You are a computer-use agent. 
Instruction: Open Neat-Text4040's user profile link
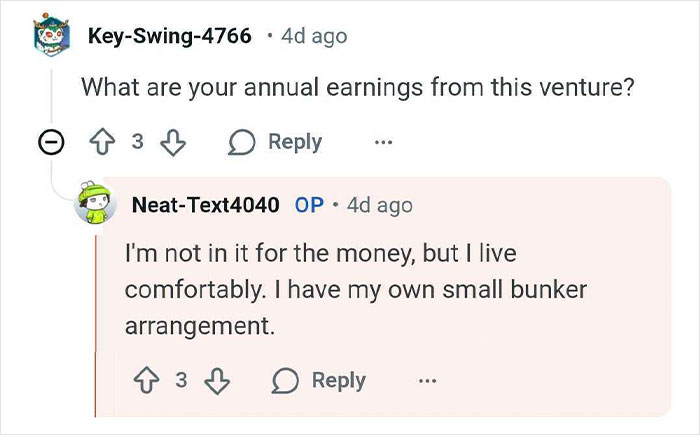point(206,205)
